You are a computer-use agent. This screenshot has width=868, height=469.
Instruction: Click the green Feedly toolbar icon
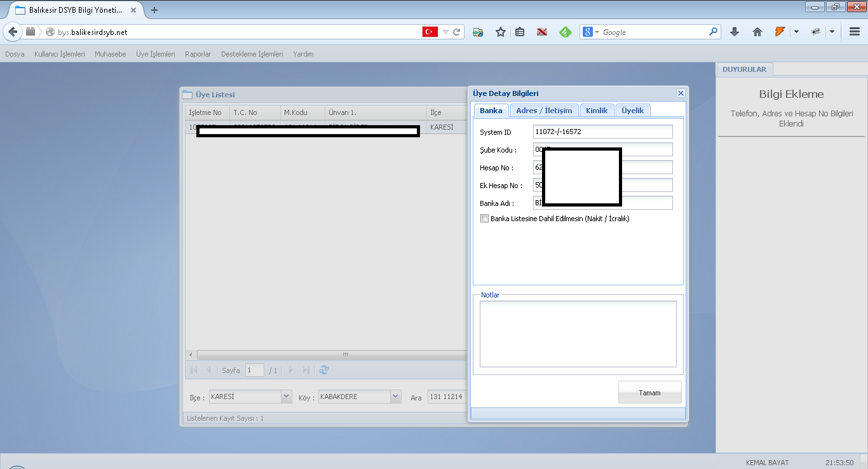click(x=565, y=32)
